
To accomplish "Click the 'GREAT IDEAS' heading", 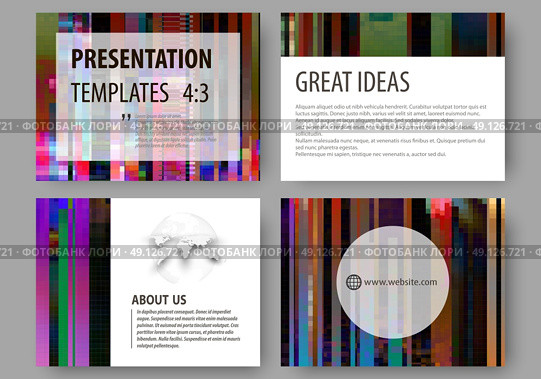I will click(x=352, y=82).
